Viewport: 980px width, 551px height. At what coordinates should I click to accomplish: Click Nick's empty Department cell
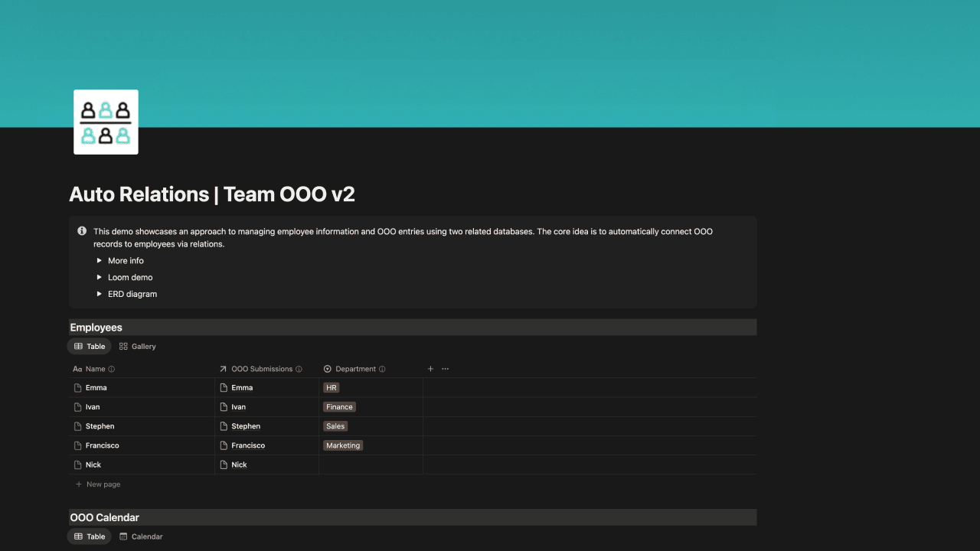click(x=371, y=465)
